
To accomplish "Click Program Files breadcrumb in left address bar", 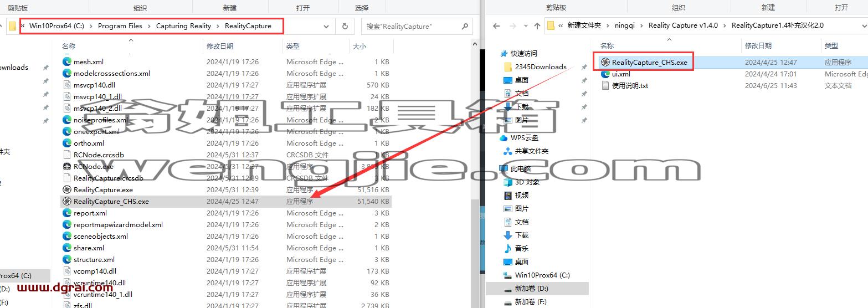I will (x=120, y=26).
